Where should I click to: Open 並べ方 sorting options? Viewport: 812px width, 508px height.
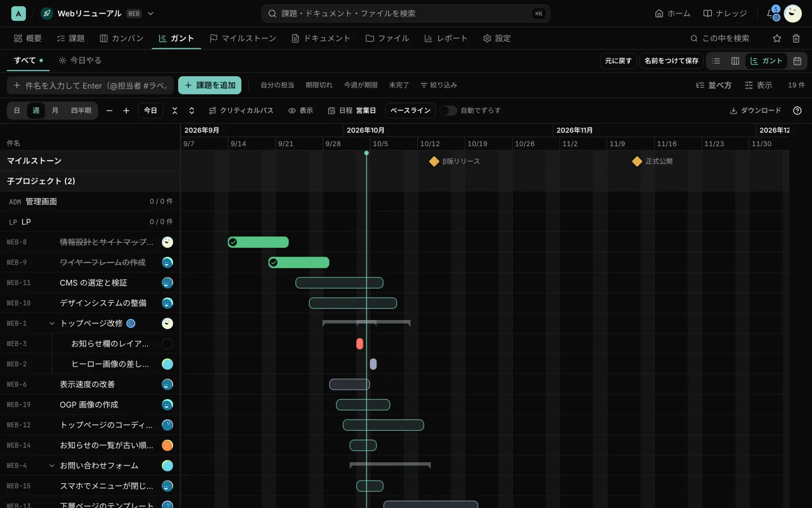[714, 85]
